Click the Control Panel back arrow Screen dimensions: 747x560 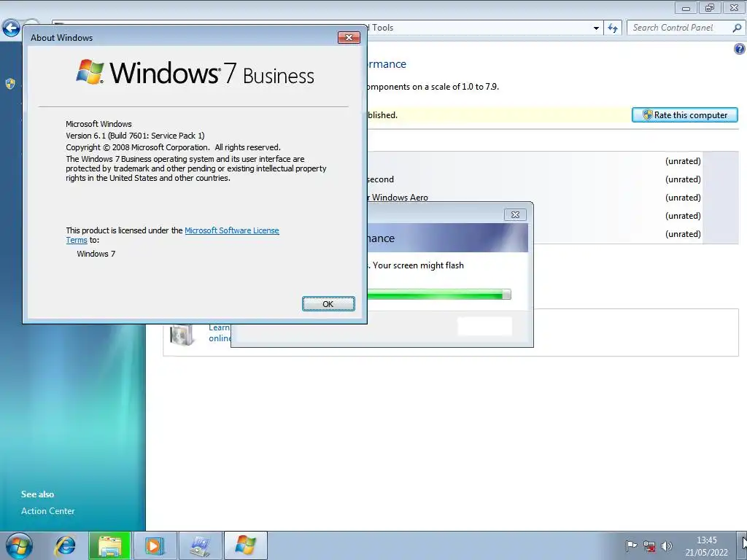[x=11, y=28]
